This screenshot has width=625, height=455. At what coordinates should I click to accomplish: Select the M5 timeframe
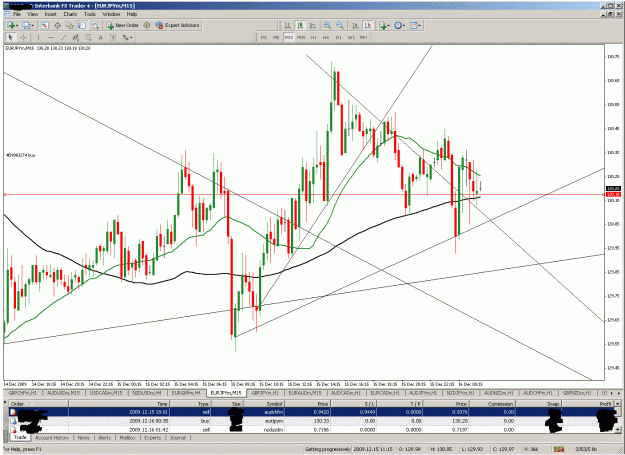pos(276,37)
